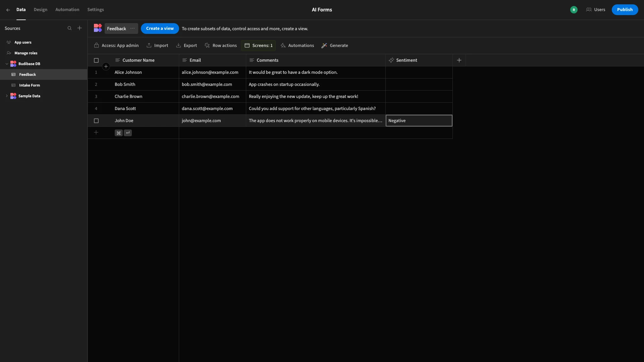Screen dimensions: 644x362
Task: Click the back arrow icon
Action: pos(8,10)
